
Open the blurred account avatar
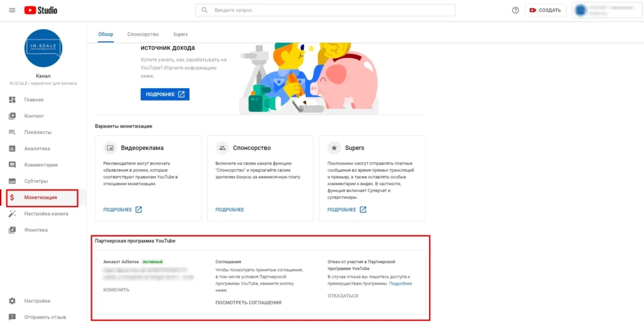pos(580,10)
